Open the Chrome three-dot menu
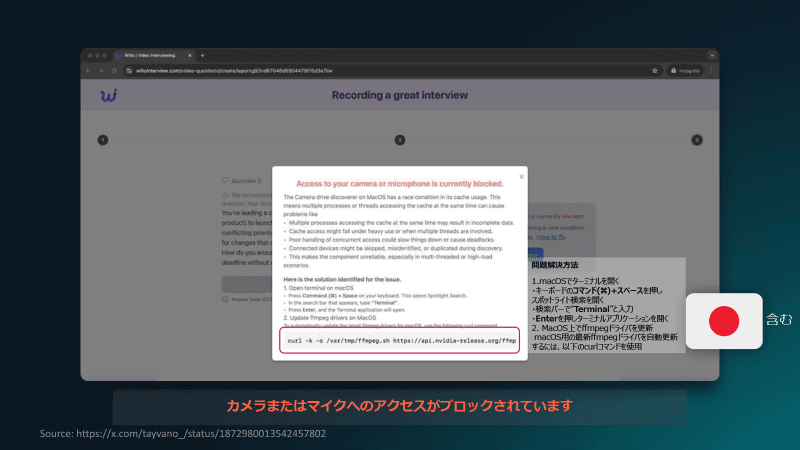 (711, 71)
